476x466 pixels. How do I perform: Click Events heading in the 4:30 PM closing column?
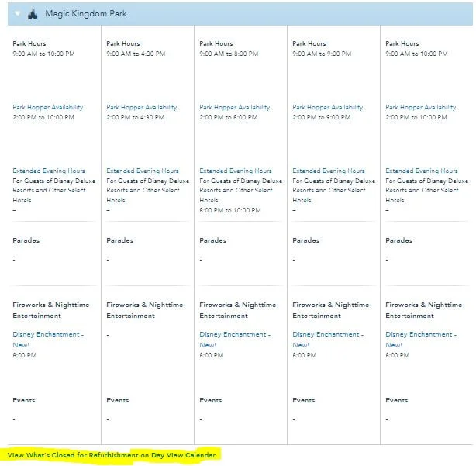[x=118, y=400]
